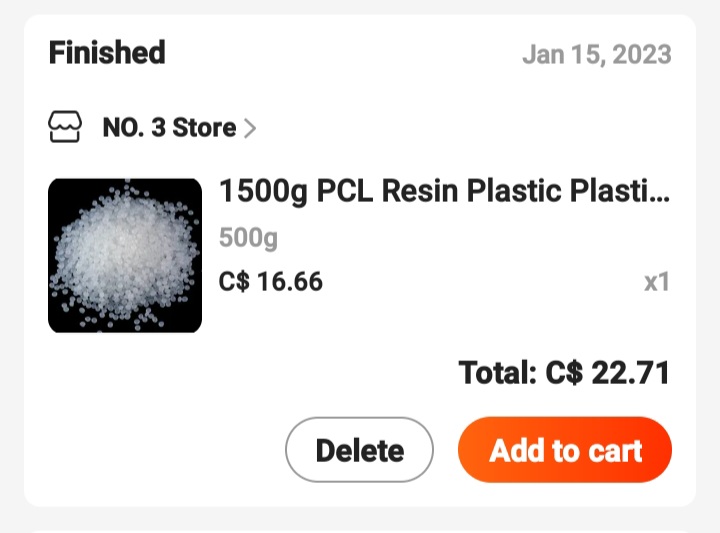Click the C$ 16.66 item price
The image size is (720, 533).
pyautogui.click(x=271, y=282)
